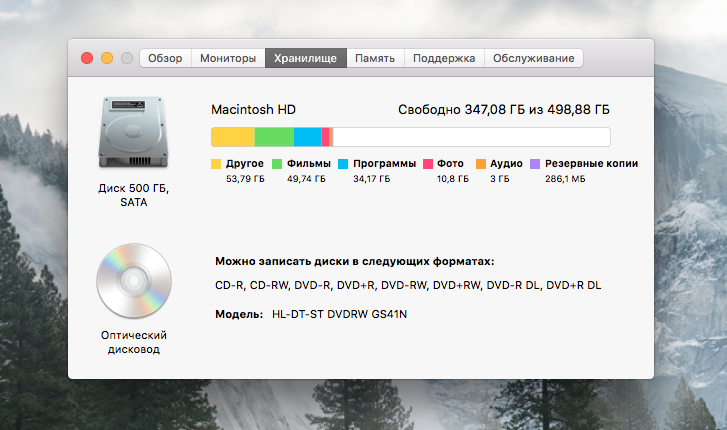Click the Фото label
The image size is (727, 430).
pos(450,164)
